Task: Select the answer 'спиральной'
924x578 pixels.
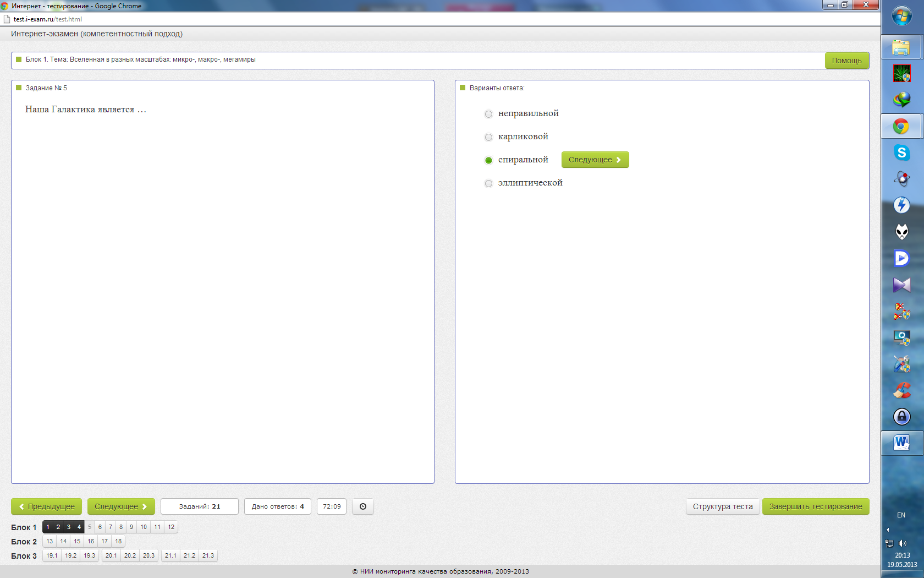Action: point(488,160)
